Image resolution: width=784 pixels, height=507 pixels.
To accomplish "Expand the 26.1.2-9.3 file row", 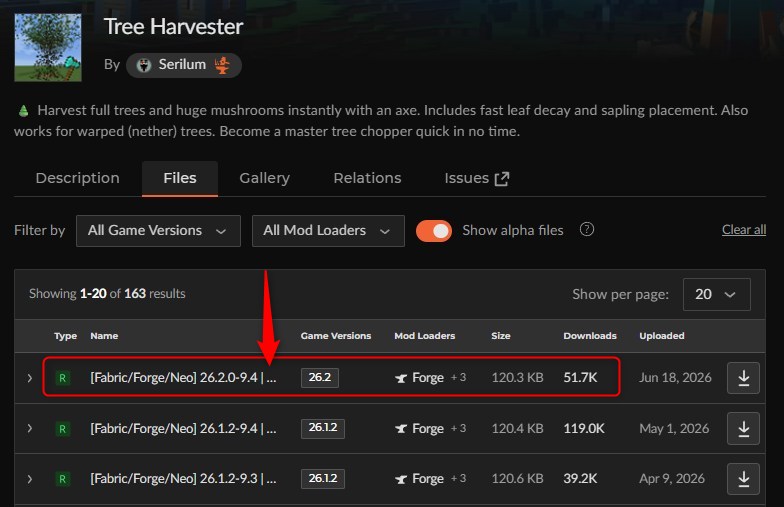I will click(x=30, y=479).
